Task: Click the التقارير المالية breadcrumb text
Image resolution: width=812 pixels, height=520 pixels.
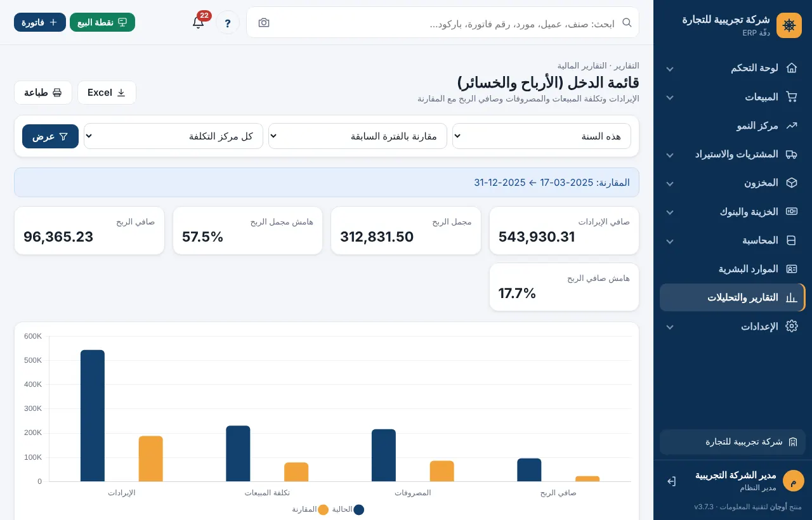Action: pos(582,65)
